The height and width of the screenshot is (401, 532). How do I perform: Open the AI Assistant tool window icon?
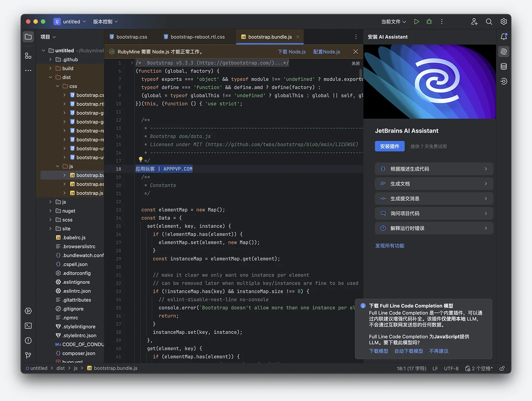pos(504,52)
